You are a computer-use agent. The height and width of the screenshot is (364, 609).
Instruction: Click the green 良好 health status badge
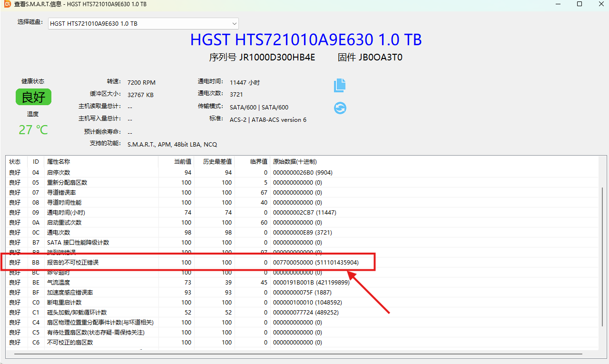coord(33,97)
